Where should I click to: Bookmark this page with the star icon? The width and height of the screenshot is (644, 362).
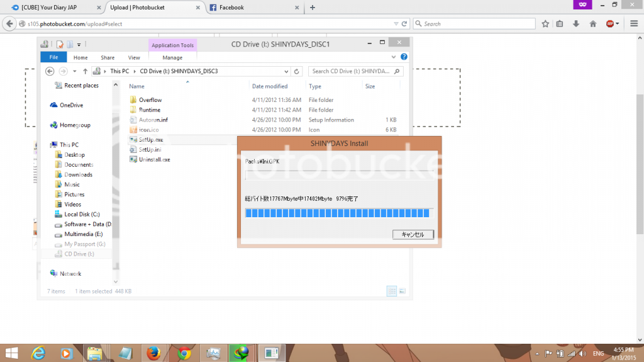tap(545, 24)
